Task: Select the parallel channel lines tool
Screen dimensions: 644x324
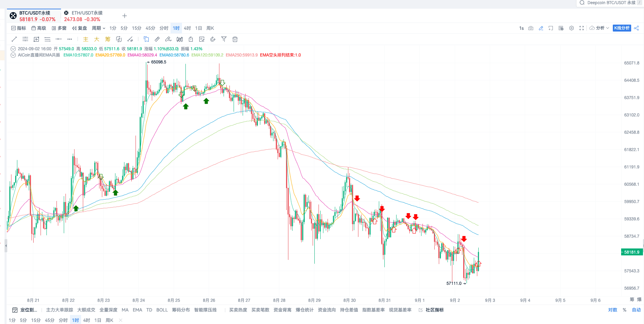Action: coord(25,39)
